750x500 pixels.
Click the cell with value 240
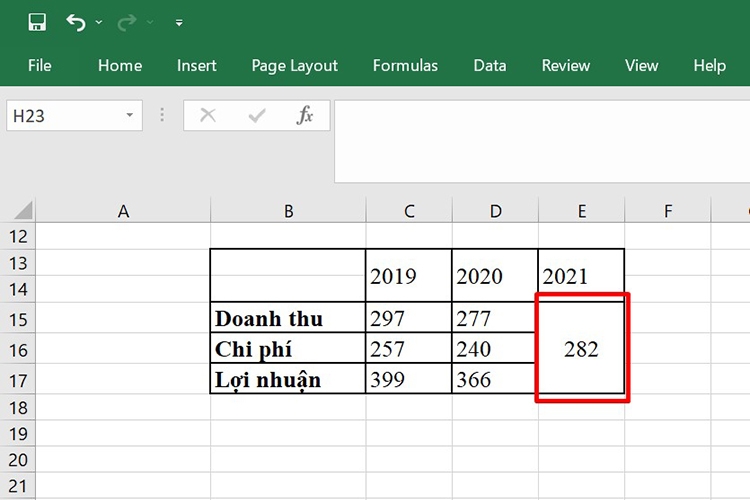click(495, 348)
